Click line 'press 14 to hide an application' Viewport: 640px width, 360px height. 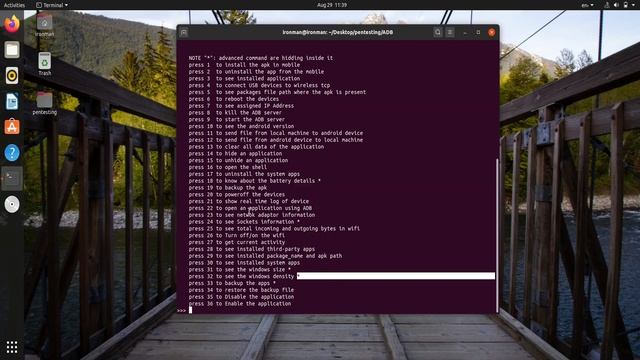pos(235,153)
